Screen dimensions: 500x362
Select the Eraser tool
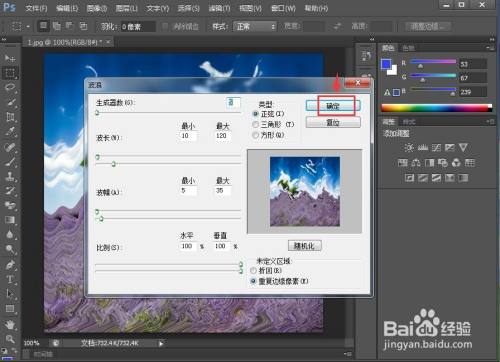10,205
